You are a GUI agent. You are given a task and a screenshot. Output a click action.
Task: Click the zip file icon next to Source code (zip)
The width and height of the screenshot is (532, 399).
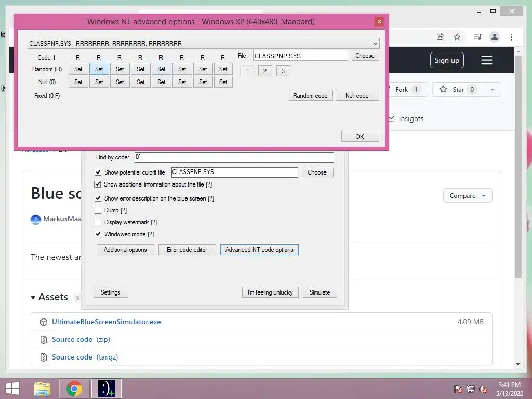pos(44,339)
